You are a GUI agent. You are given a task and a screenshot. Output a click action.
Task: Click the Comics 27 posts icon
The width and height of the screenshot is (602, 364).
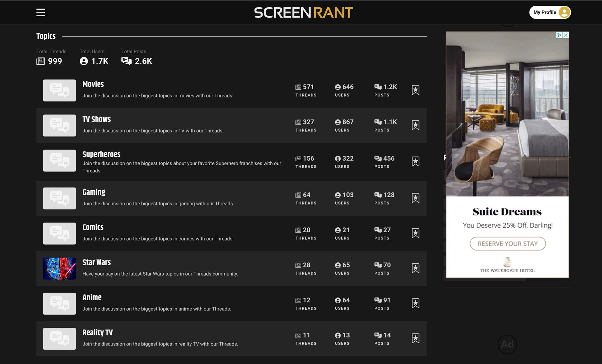[x=378, y=230]
